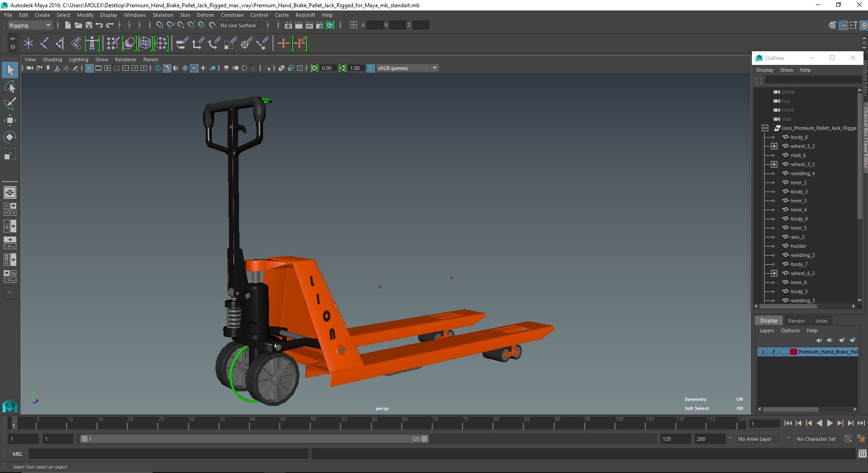This screenshot has width=868, height=473.
Task: Click the Set Key orange plus icon
Action: point(283,44)
